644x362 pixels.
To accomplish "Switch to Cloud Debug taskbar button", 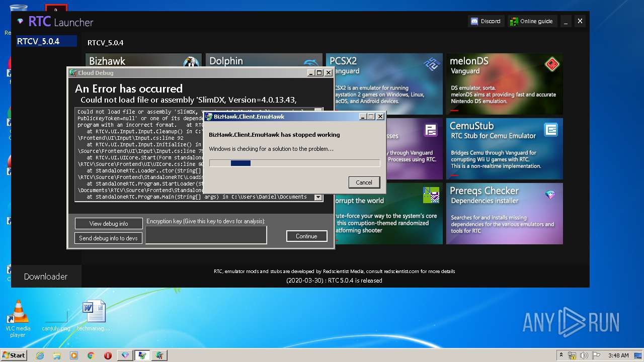I will click(x=159, y=355).
